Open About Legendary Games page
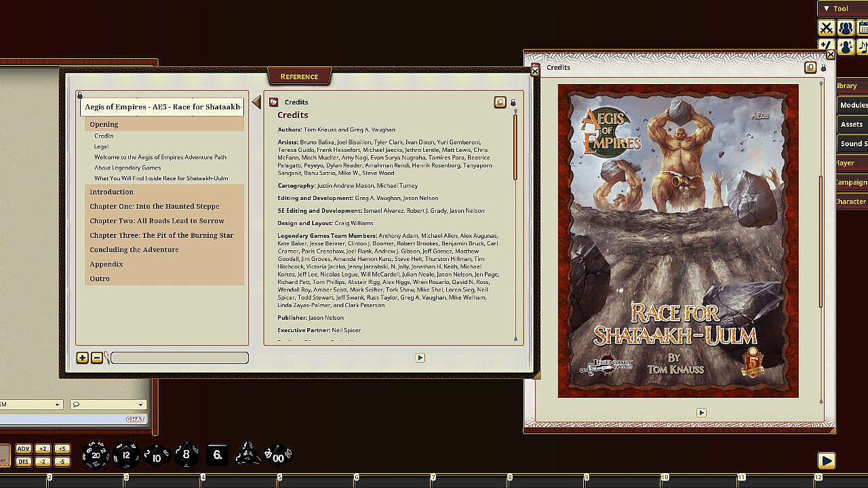The height and width of the screenshot is (488, 868). point(127,167)
